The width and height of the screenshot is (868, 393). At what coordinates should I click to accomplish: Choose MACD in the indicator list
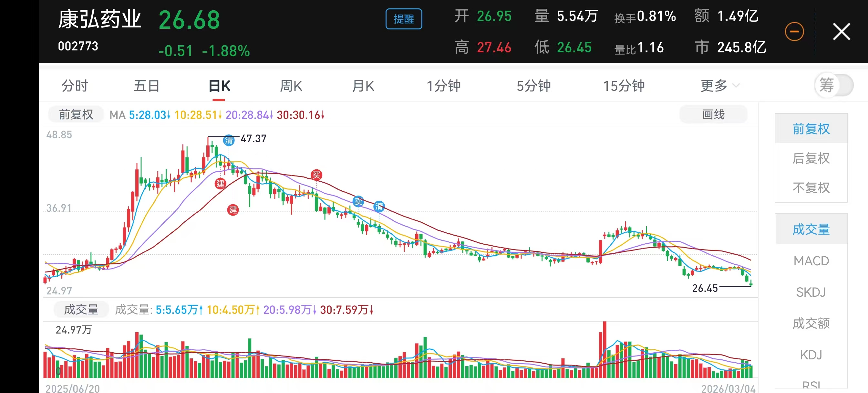811,261
